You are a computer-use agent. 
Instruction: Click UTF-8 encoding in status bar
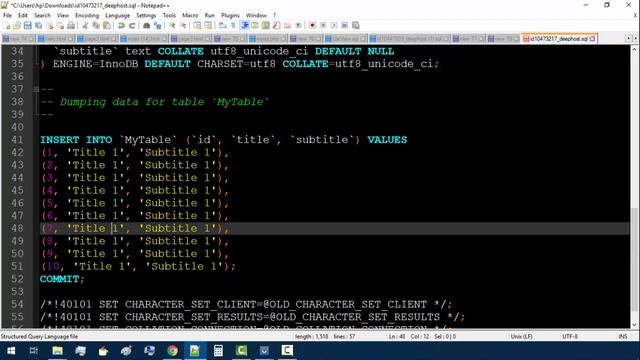570,336
